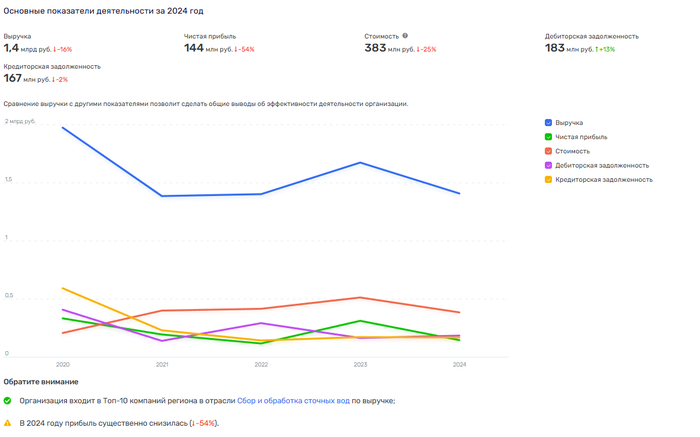The width and height of the screenshot is (700, 437).
Task: Click the info icon next to Стоимость
Action: [x=405, y=36]
